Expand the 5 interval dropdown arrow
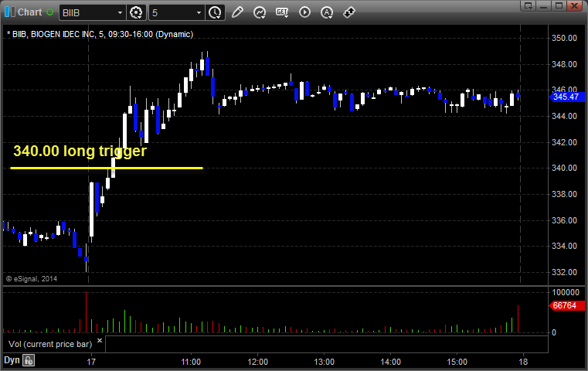The image size is (588, 371). pyautogui.click(x=199, y=13)
